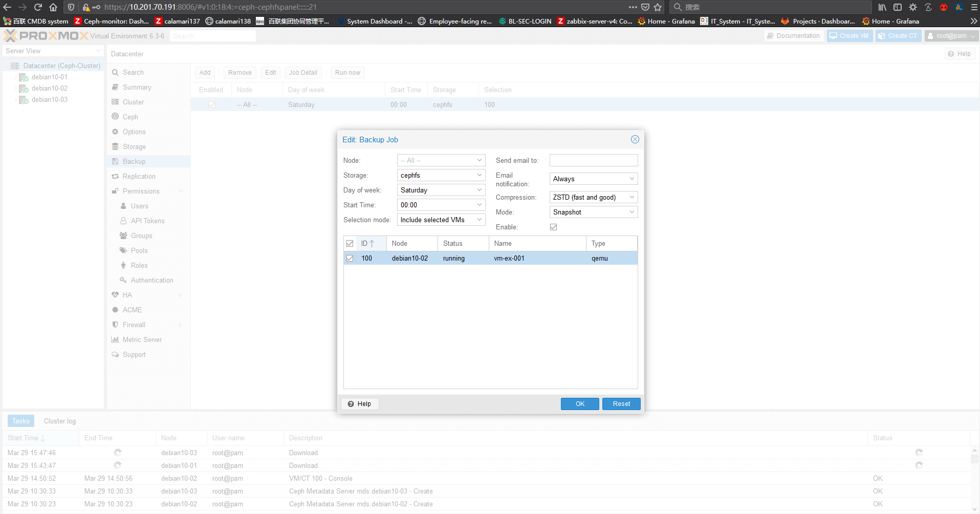Click Create VM button
The image size is (980, 514).
(850, 36)
